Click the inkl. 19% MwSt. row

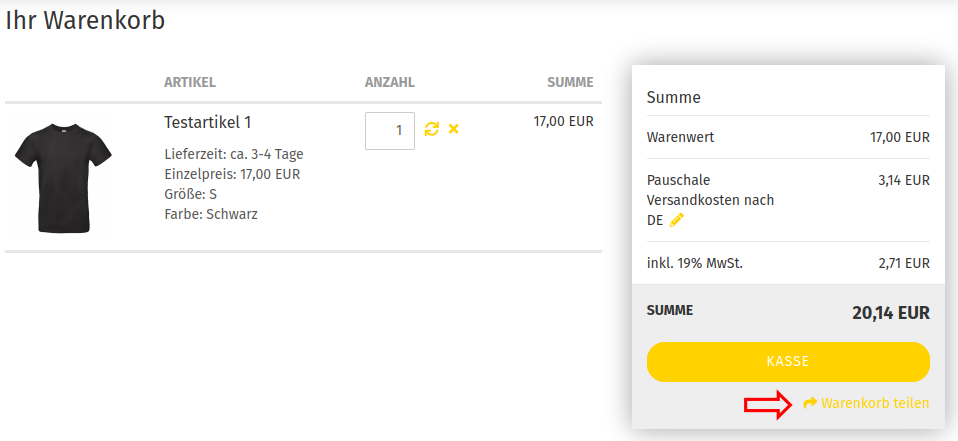tap(788, 263)
